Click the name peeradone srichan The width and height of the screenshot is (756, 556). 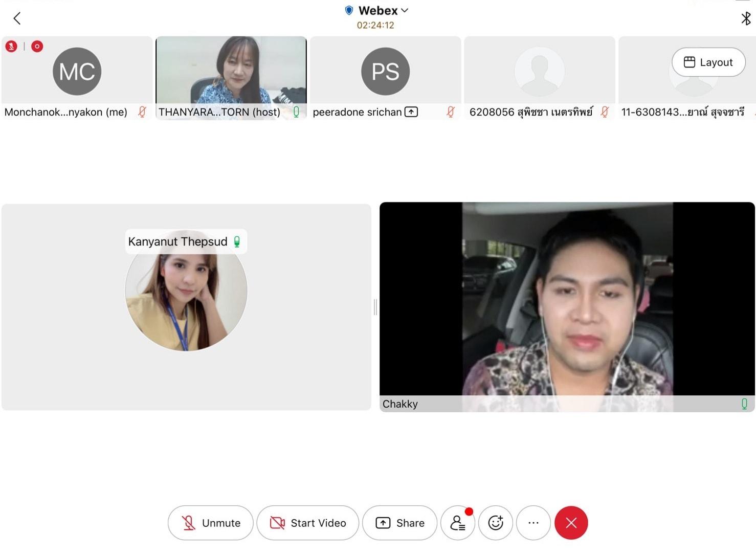(357, 112)
